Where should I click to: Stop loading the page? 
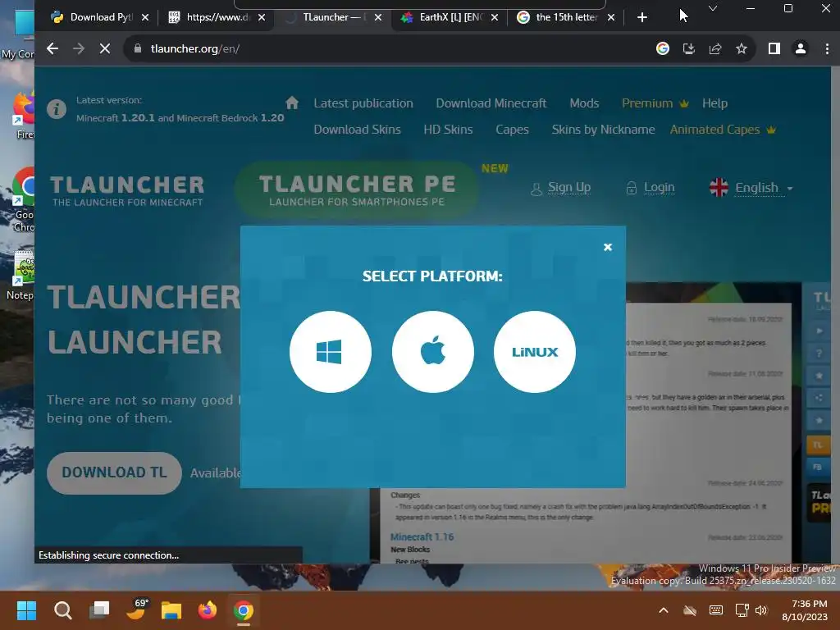click(105, 48)
